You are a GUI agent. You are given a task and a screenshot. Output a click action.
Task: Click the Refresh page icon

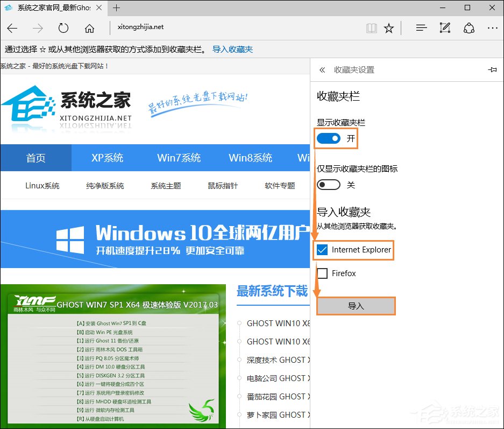tap(63, 27)
